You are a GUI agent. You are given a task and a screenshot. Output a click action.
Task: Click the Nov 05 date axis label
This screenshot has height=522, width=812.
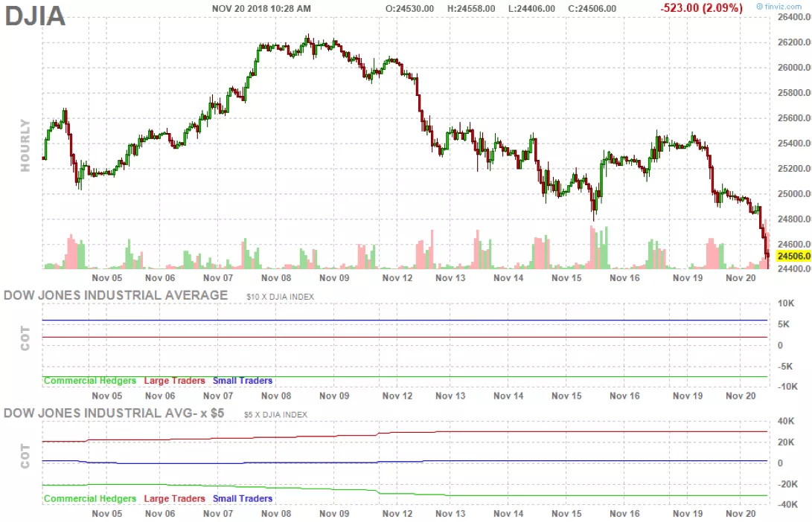pos(106,277)
